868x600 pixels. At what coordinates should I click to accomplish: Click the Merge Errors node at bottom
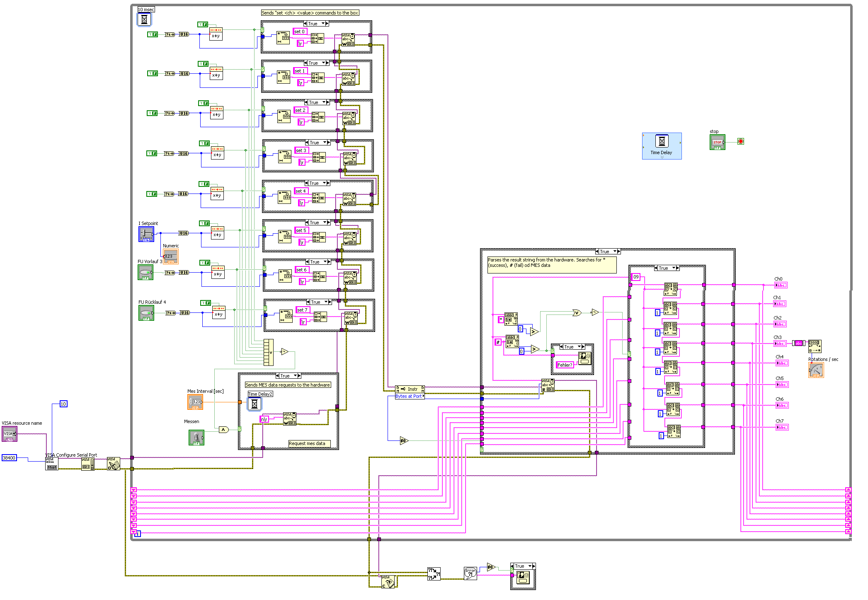[434, 574]
